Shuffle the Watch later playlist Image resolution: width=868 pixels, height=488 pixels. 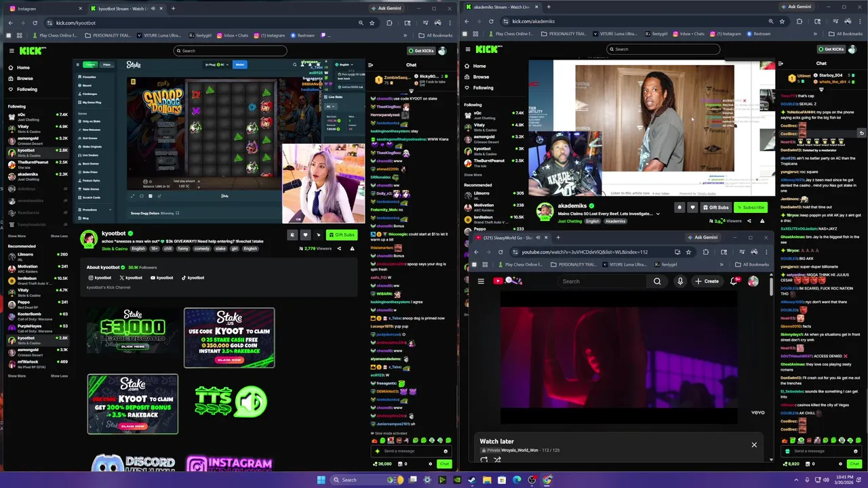[x=497, y=460]
